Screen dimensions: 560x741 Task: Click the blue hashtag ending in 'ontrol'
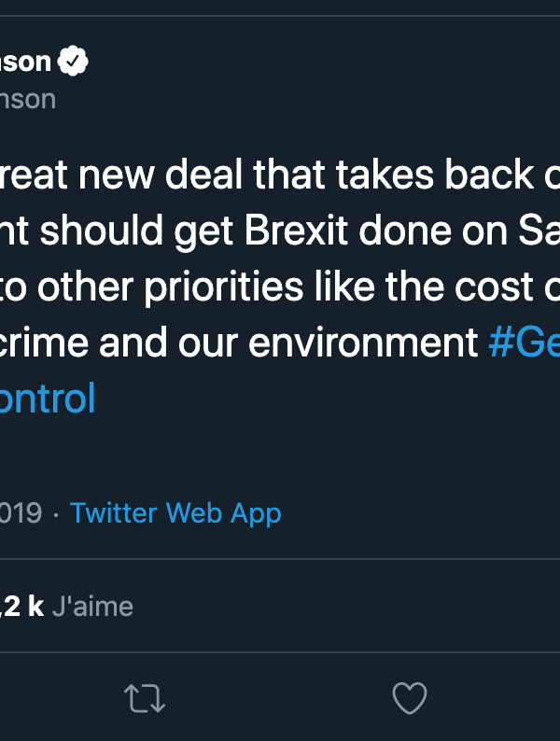click(47, 398)
